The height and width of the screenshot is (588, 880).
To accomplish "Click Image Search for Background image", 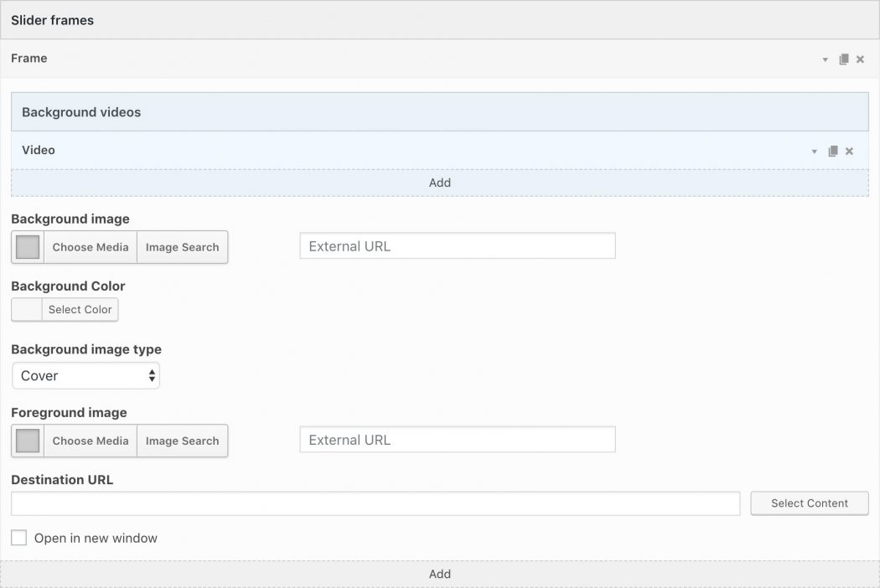I will (x=182, y=247).
